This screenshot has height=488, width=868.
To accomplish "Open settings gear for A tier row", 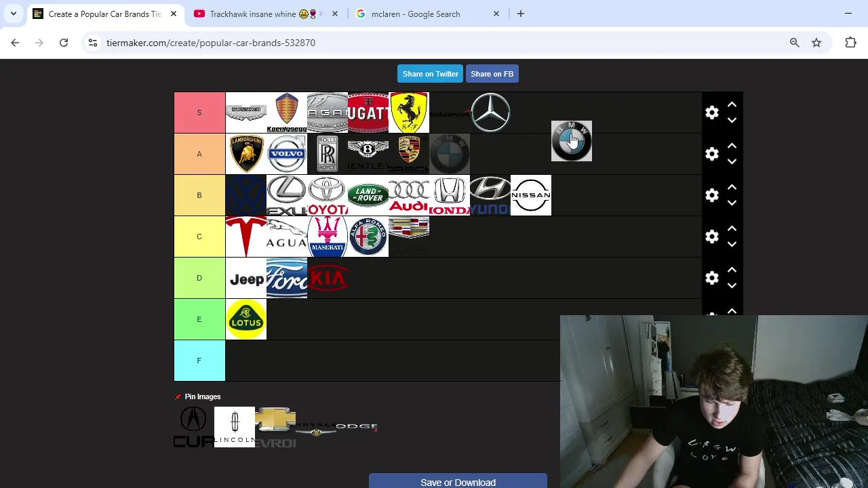I will coord(711,154).
